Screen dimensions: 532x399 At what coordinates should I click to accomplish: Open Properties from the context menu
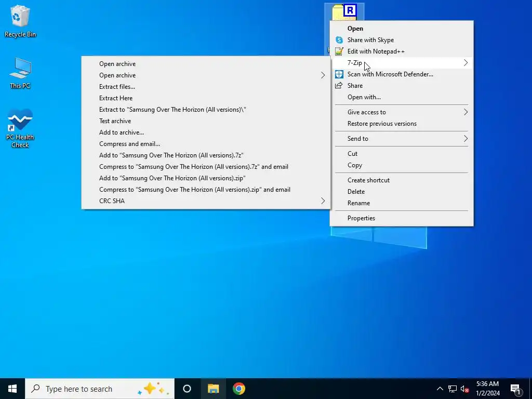[402, 218]
